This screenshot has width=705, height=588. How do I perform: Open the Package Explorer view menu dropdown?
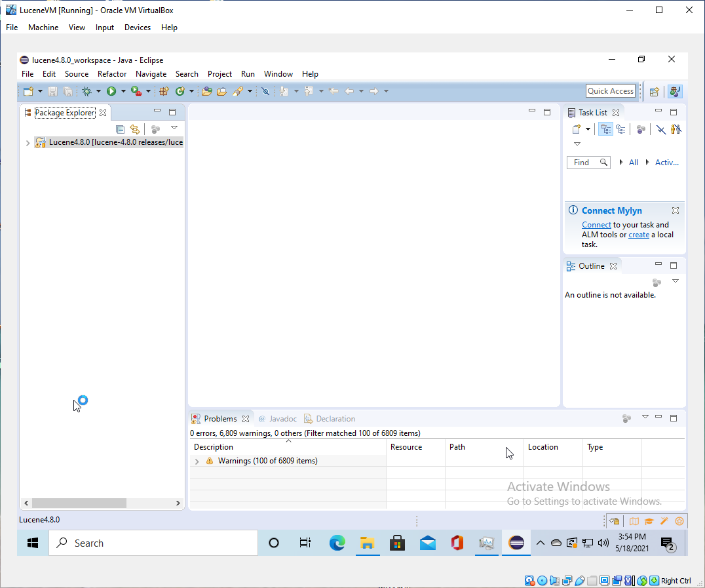174,128
